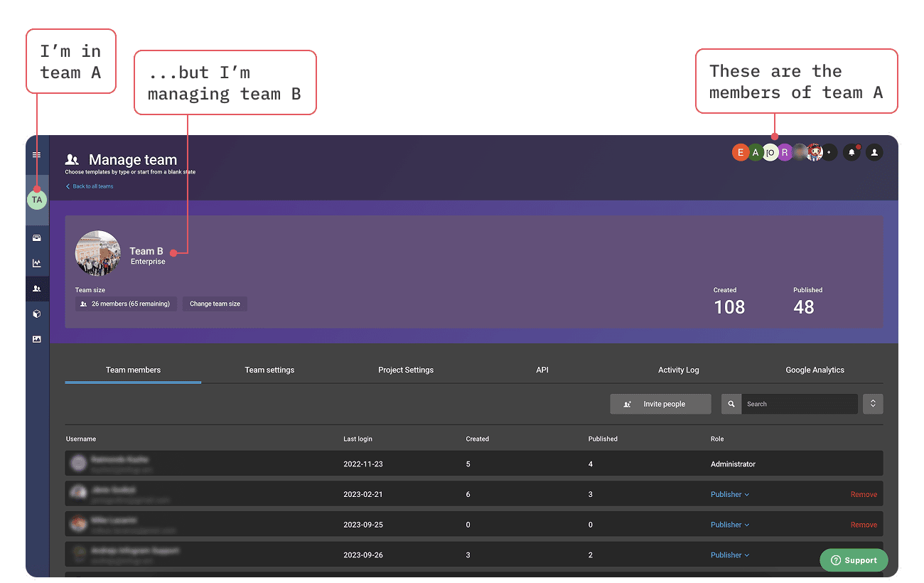Click the Published count 48
The image size is (924, 583).
pos(804,307)
